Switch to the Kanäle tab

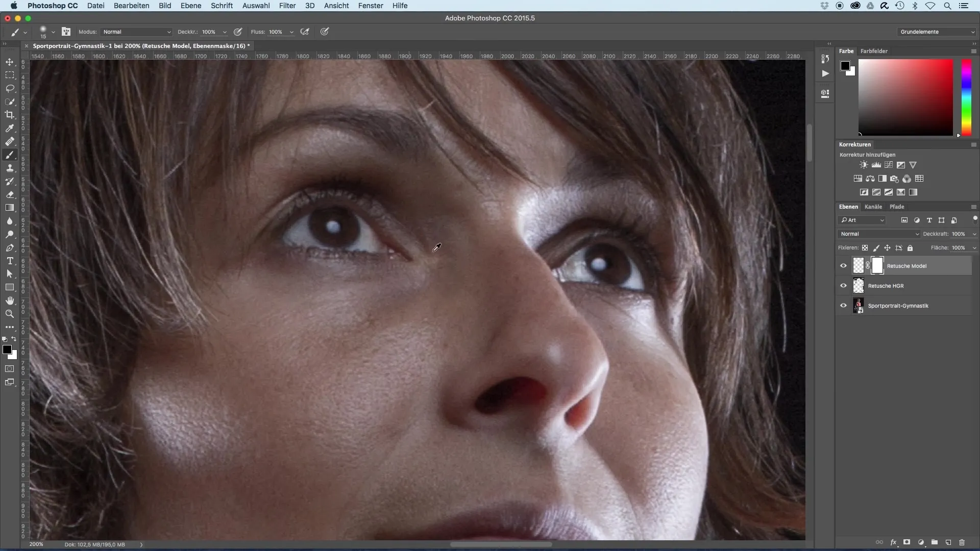873,207
